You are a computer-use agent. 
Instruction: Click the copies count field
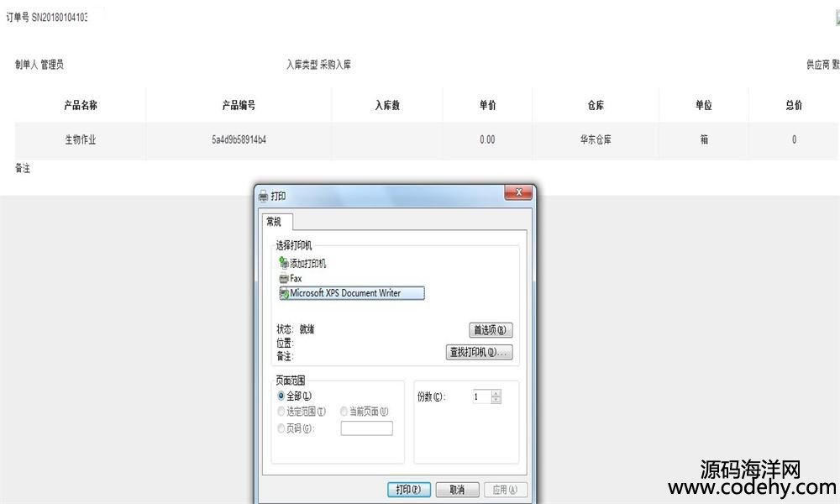(x=481, y=396)
